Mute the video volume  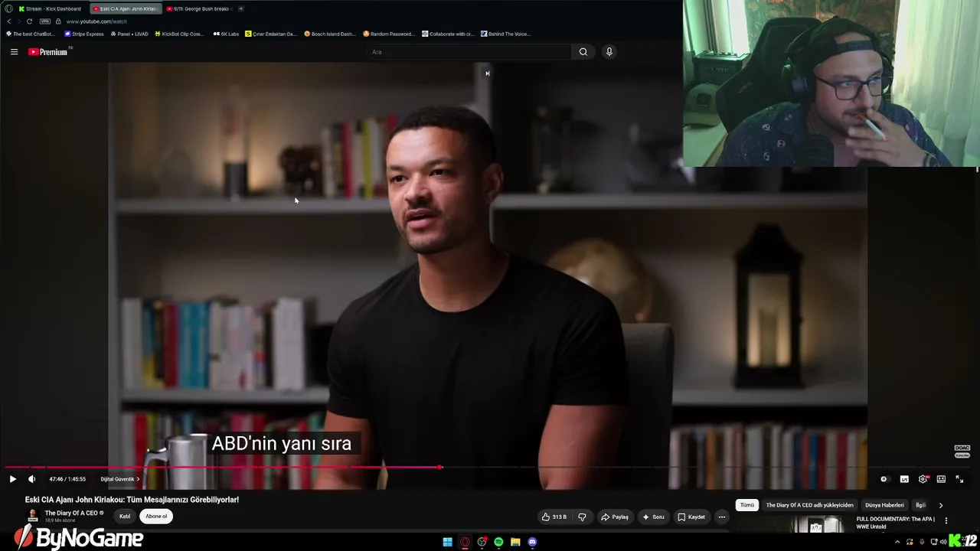(x=32, y=479)
